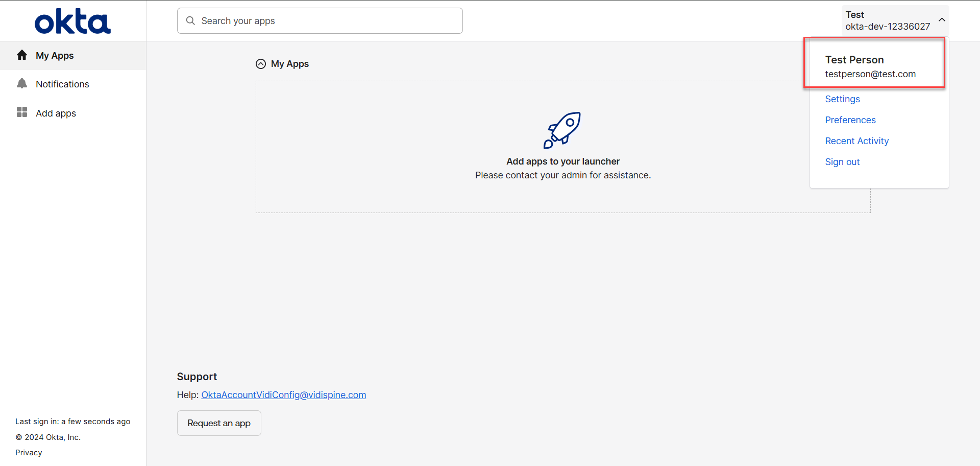This screenshot has width=980, height=466.
Task: Select Preferences in the account menu
Action: 850,120
